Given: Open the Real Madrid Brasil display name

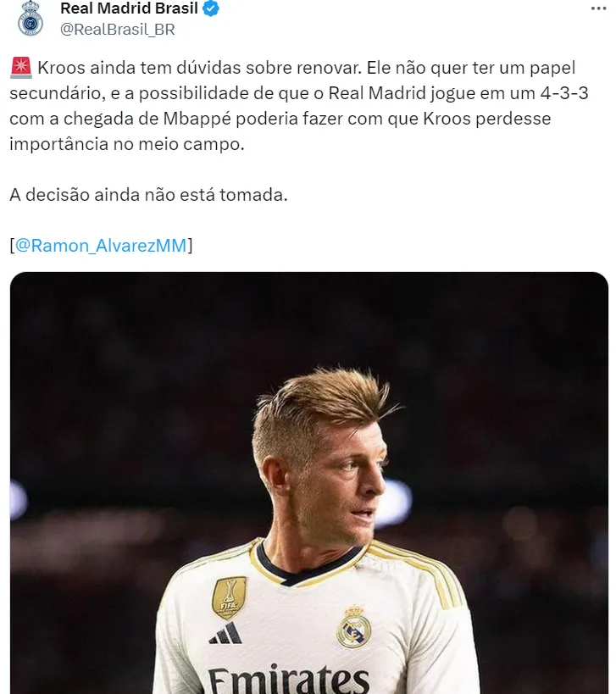Looking at the screenshot, I should (130, 8).
